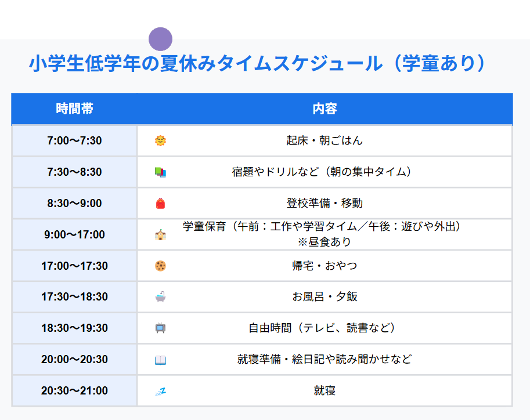Click the stacked books emoji icon

[x=160, y=172]
